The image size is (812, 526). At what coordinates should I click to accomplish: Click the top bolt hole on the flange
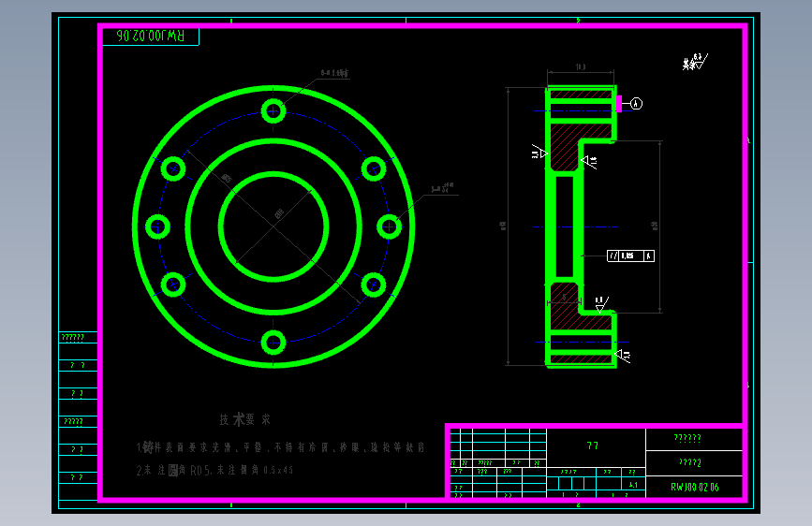(273, 110)
